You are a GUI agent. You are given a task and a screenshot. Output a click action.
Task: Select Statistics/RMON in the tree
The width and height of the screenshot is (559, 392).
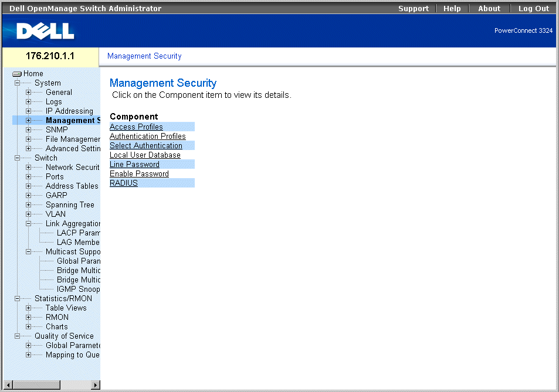pyautogui.click(x=63, y=299)
